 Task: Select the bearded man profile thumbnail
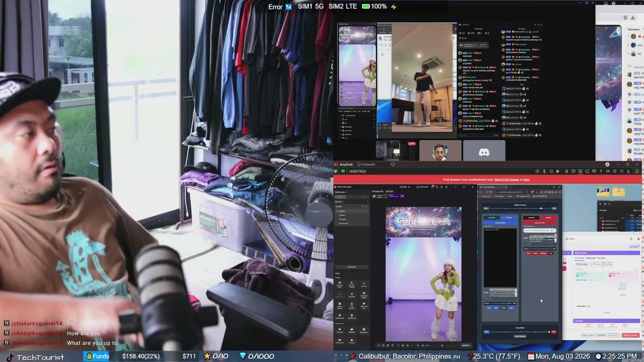pyautogui.click(x=440, y=151)
